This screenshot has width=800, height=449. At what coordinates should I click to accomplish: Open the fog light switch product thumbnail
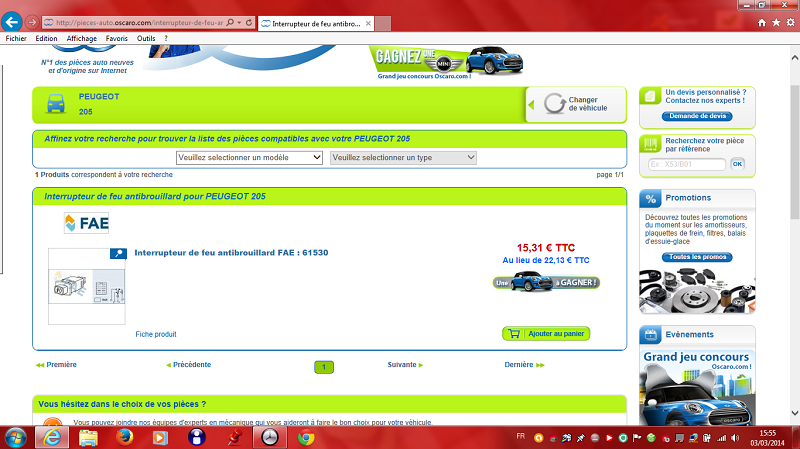[x=87, y=286]
